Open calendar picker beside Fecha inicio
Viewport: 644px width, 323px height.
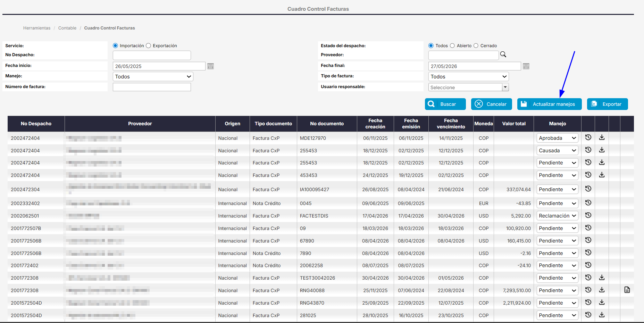[x=210, y=66]
